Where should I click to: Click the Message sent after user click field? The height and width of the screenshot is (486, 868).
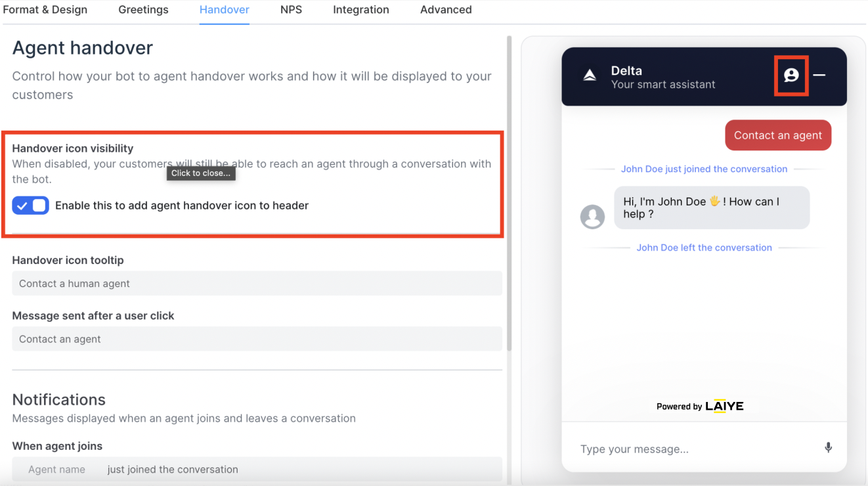(257, 340)
